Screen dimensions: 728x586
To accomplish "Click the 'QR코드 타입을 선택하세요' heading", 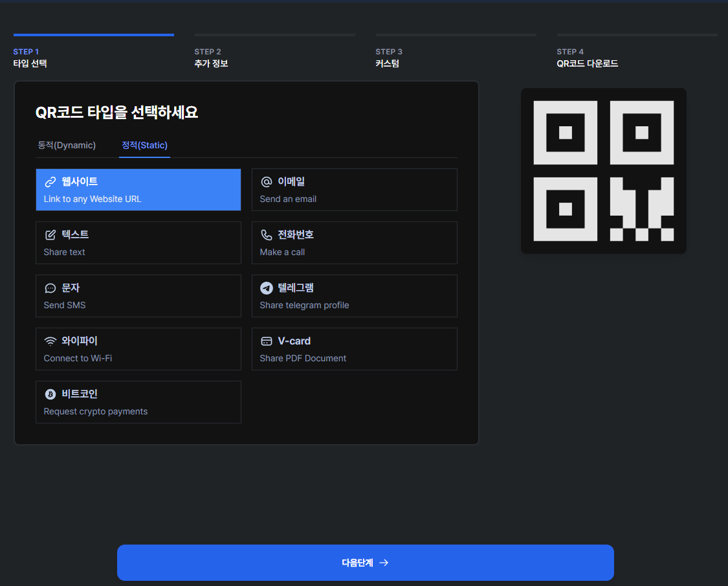I will tap(117, 113).
